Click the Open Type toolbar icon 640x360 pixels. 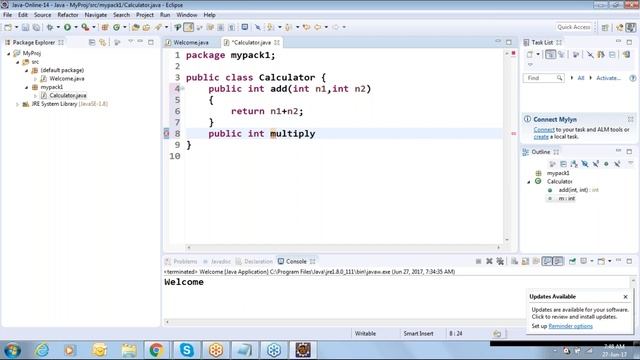click(136, 27)
